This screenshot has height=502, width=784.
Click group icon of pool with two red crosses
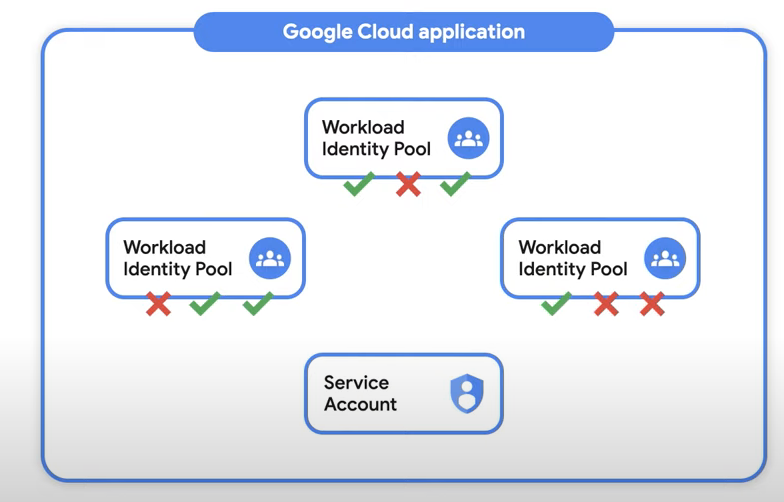click(x=664, y=258)
